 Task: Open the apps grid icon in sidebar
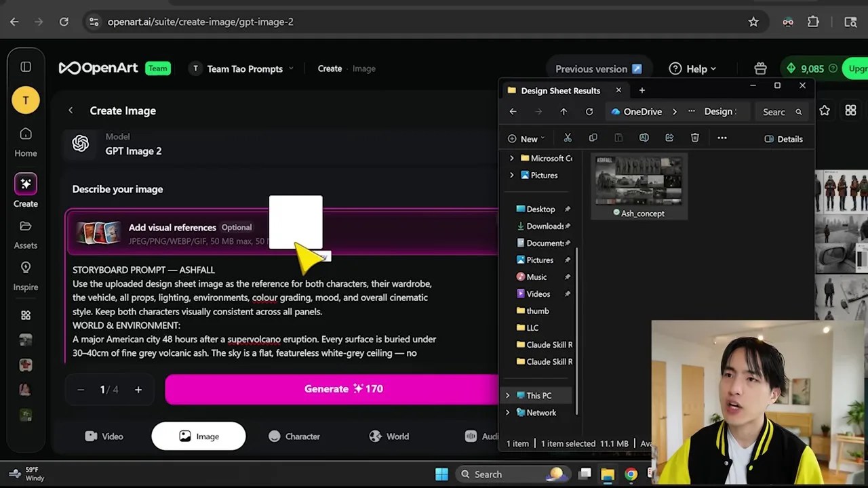click(x=26, y=315)
